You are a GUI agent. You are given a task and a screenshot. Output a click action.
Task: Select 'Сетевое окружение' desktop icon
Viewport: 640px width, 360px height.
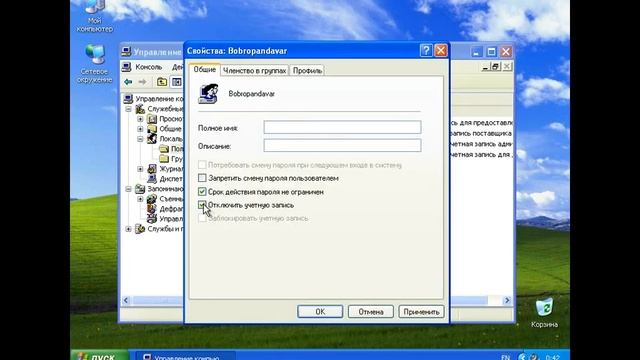95,64
